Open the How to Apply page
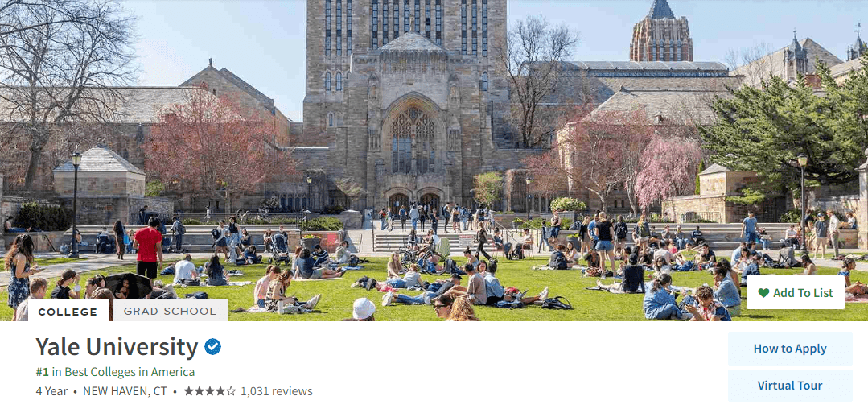 coord(790,349)
